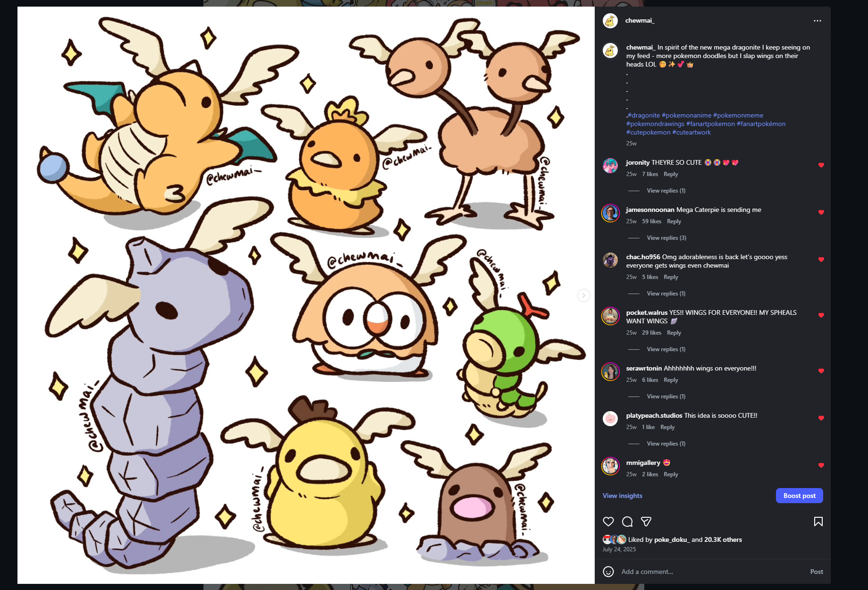
Task: Open platypeach.studios's profile picture
Action: (x=610, y=419)
